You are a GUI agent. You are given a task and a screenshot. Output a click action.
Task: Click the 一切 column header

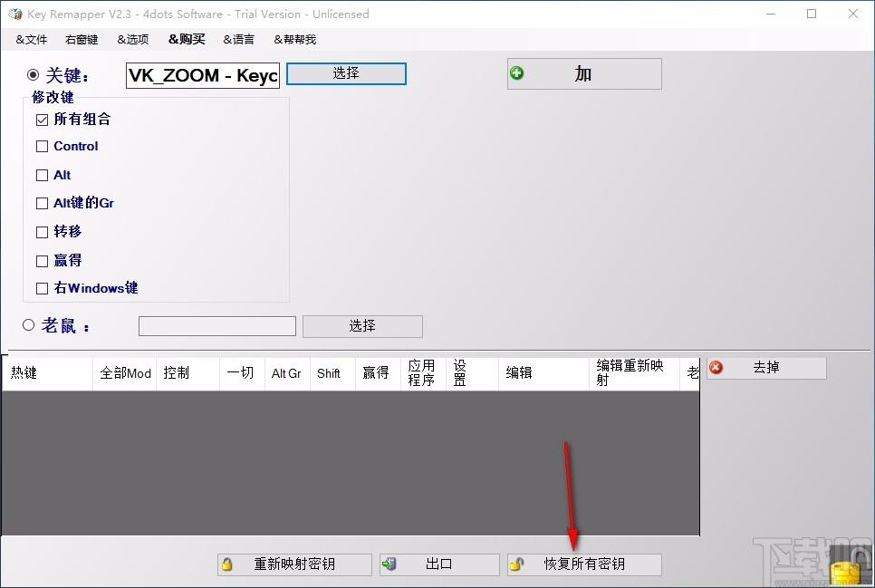(242, 373)
